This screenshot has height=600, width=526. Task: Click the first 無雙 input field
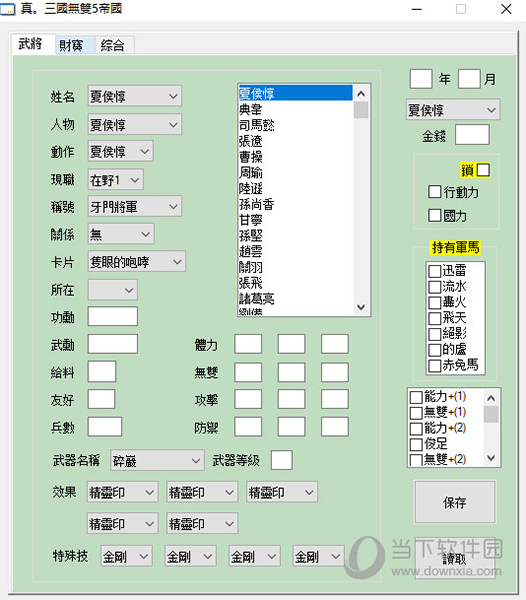pos(248,372)
